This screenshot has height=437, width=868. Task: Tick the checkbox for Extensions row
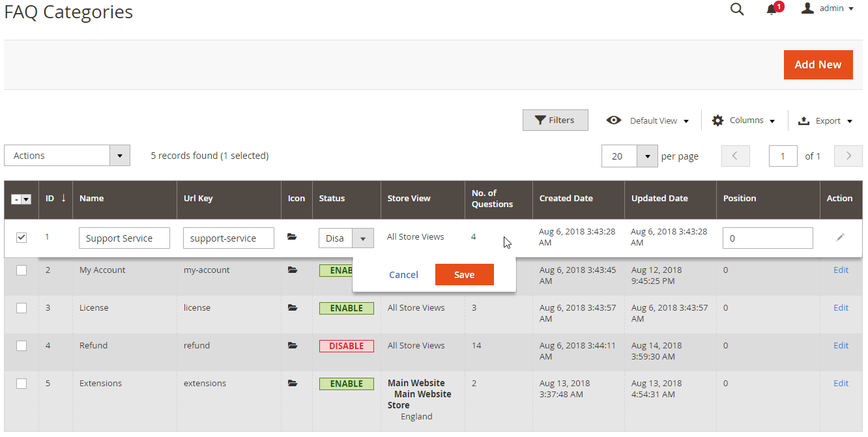click(x=22, y=384)
